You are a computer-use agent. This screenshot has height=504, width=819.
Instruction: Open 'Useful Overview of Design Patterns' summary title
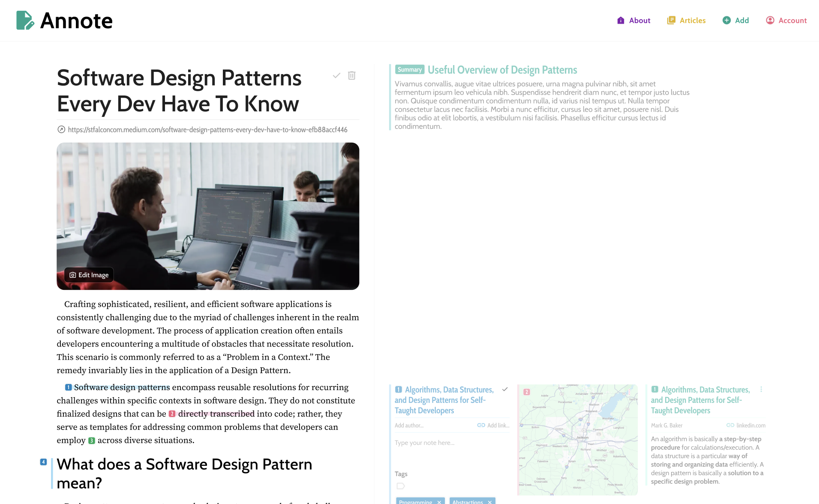pyautogui.click(x=502, y=70)
